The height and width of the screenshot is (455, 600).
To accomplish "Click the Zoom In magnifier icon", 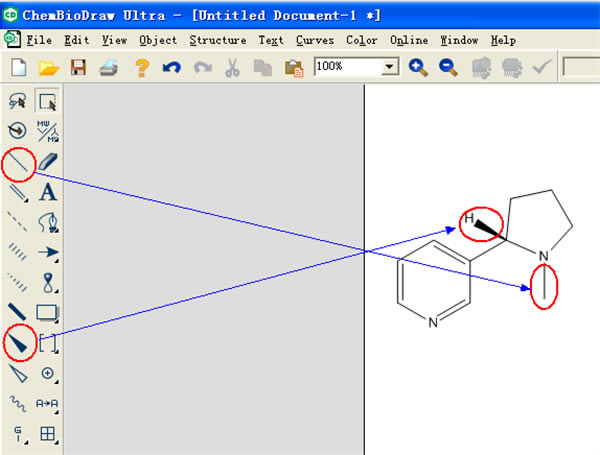I will [x=418, y=67].
